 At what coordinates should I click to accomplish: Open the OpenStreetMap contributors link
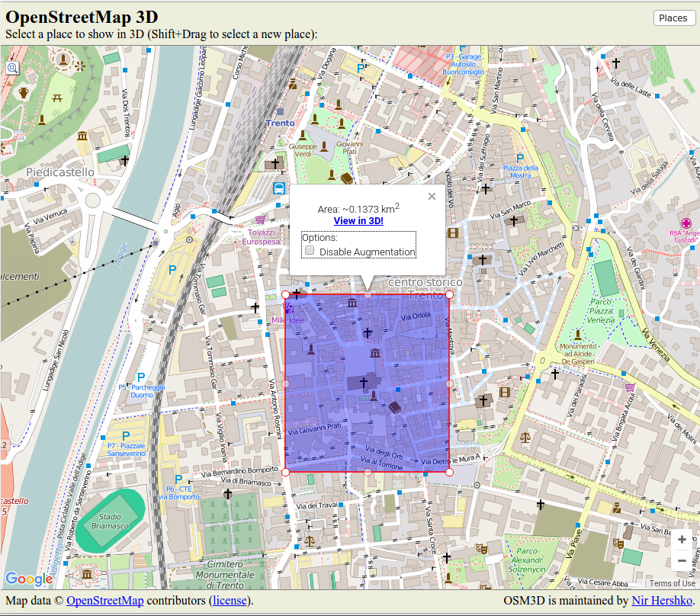[x=105, y=601]
